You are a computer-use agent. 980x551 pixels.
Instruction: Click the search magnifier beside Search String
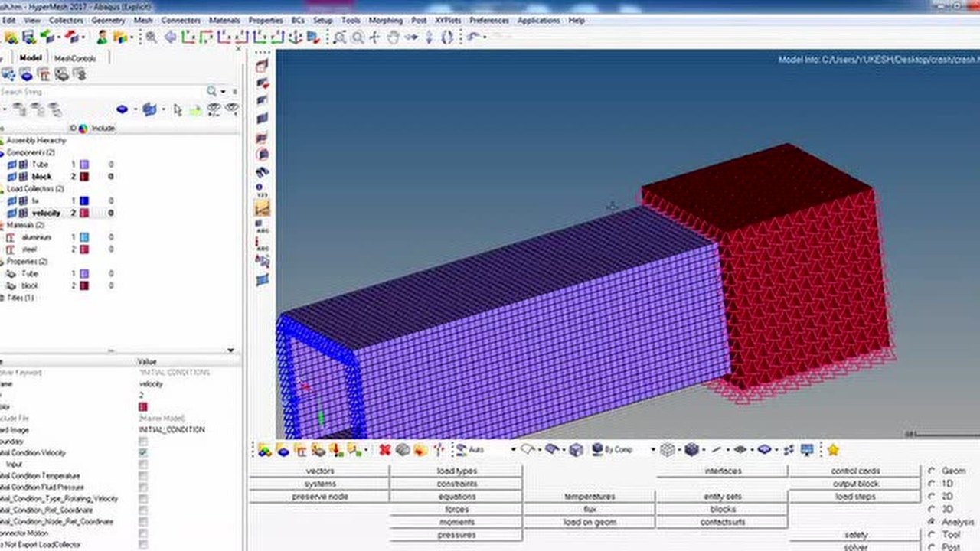(211, 92)
